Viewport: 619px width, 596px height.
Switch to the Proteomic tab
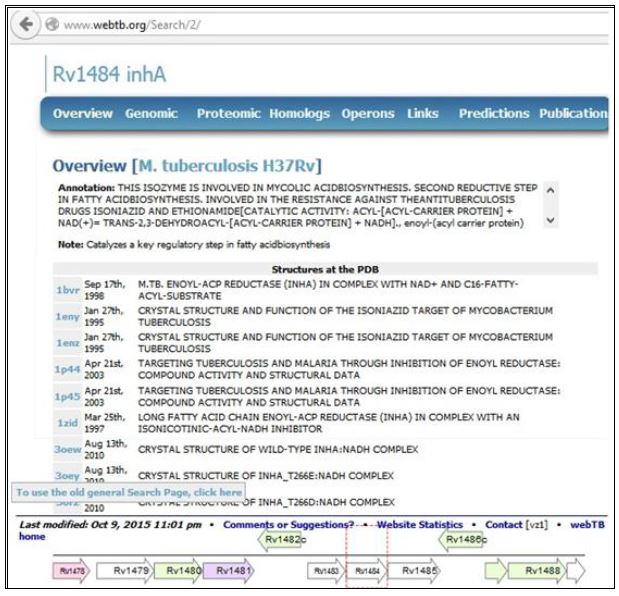[228, 114]
